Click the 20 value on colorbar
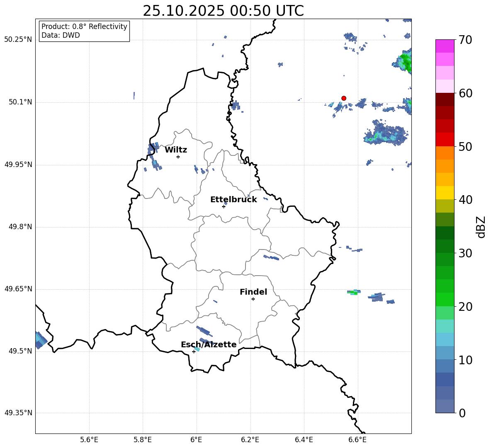The height and width of the screenshot is (448, 491). click(465, 307)
